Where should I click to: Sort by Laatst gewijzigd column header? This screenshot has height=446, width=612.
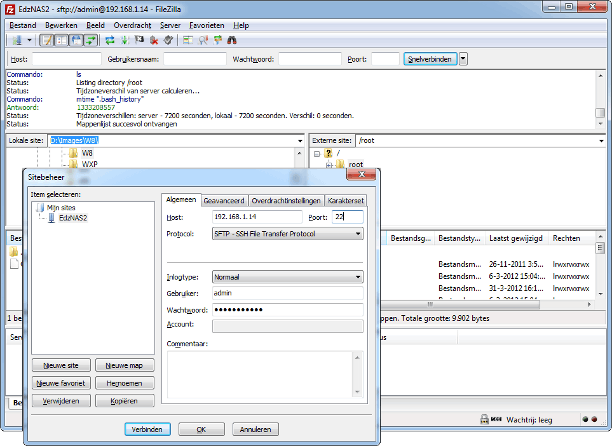coord(516,238)
